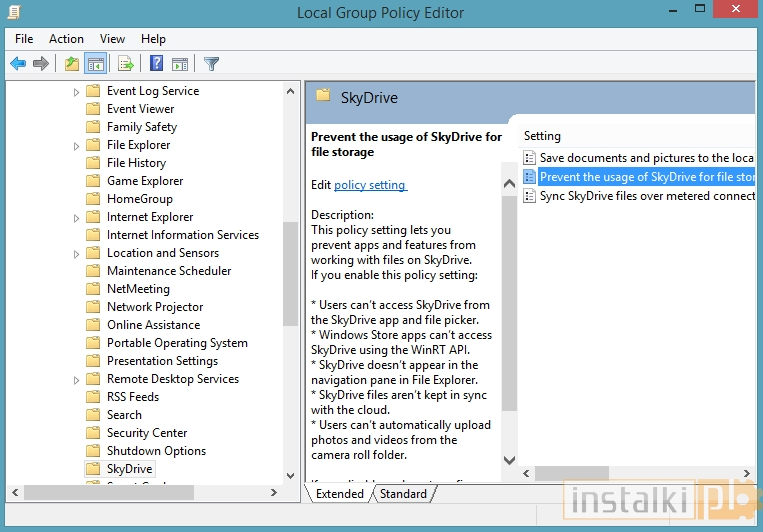
Task: Expand the Location and Sensors node
Action: pyautogui.click(x=76, y=254)
